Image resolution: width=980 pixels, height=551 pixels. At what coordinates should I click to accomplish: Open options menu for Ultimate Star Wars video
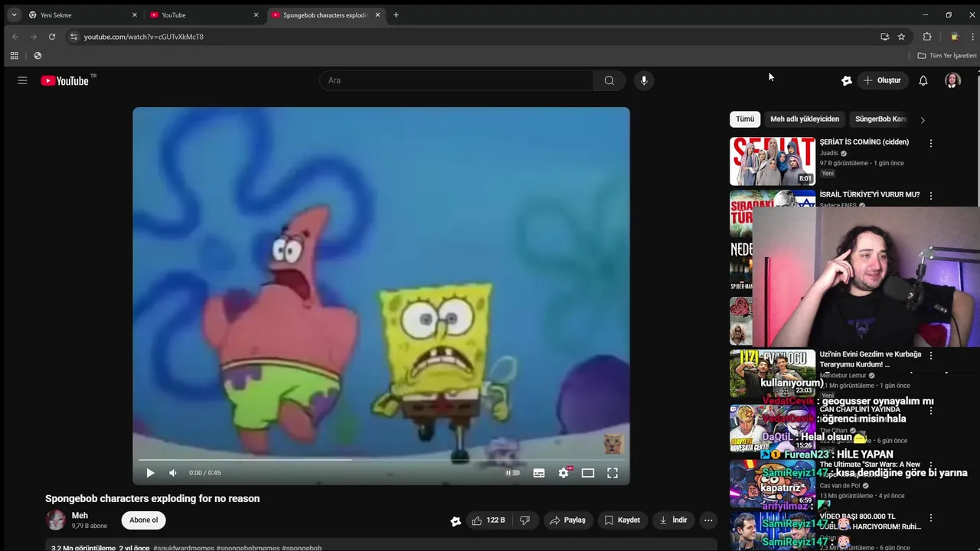[x=931, y=466]
